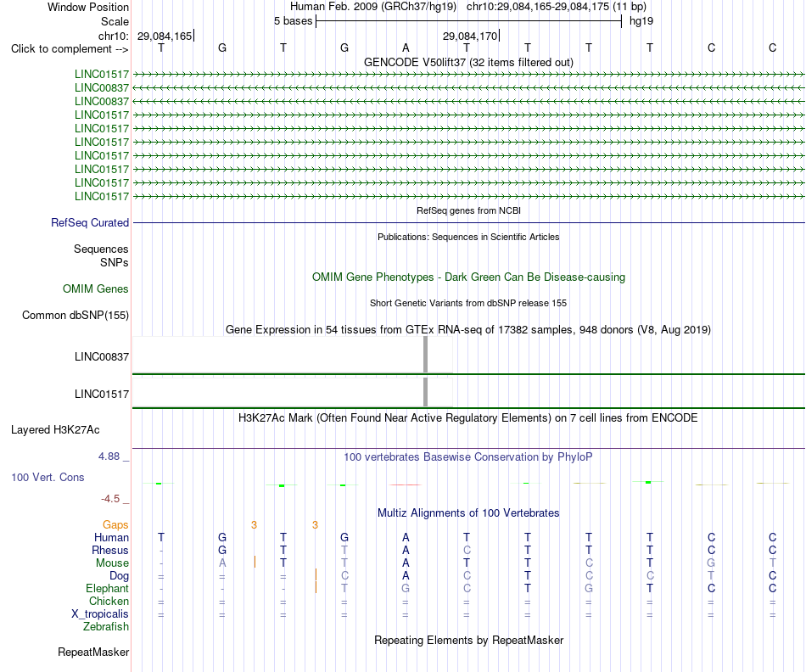806x672 pixels.
Task: Select the Human species label
Action: [111, 538]
